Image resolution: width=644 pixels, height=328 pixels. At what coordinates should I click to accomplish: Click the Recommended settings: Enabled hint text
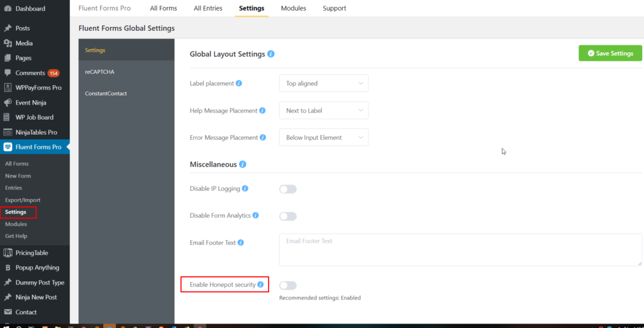320,298
